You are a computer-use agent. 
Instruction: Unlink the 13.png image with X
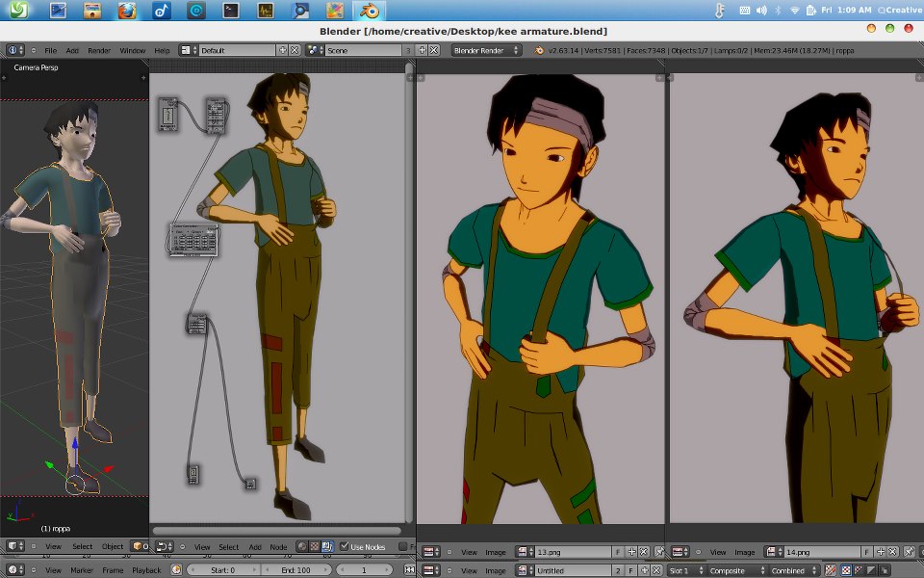644,552
